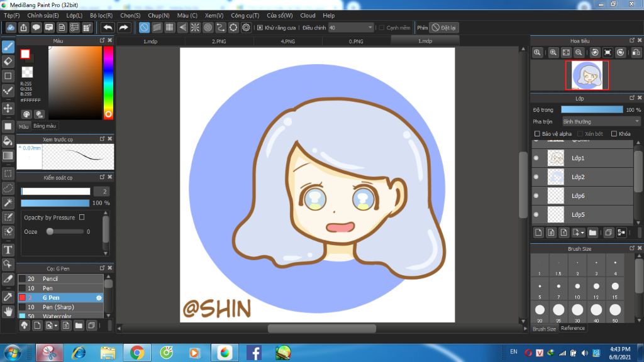This screenshot has height=362, width=644.
Task: Select the Brush tool in left toolbar
Action: [8, 47]
